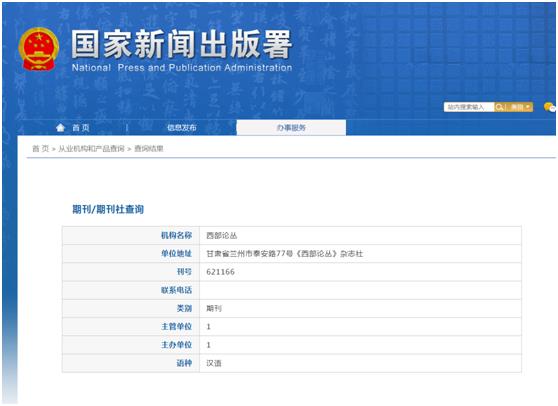Image resolution: width=558 pixels, height=406 pixels.
Task: Click the home icon beside 首页
Action: point(60,127)
